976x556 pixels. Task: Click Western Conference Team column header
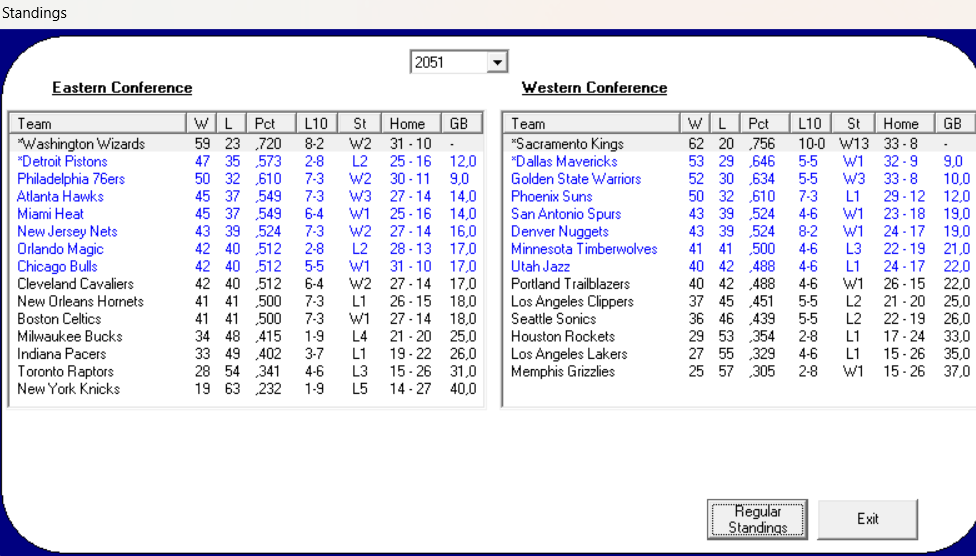click(592, 123)
